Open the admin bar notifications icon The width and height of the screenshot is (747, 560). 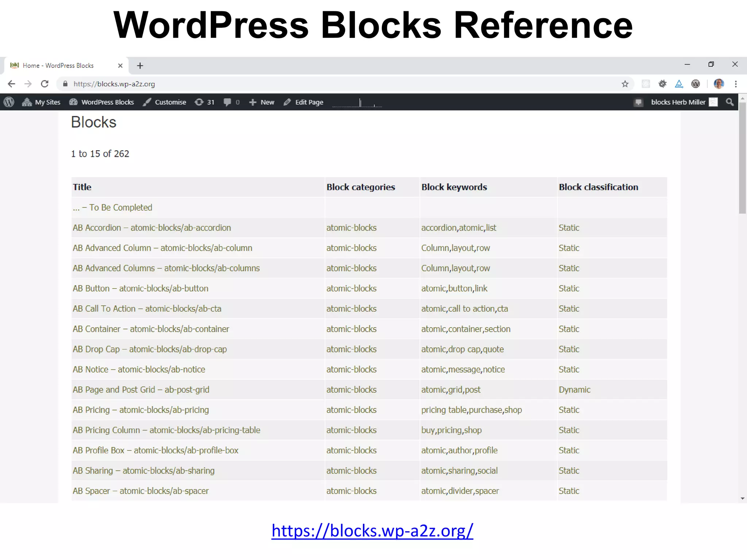[638, 102]
